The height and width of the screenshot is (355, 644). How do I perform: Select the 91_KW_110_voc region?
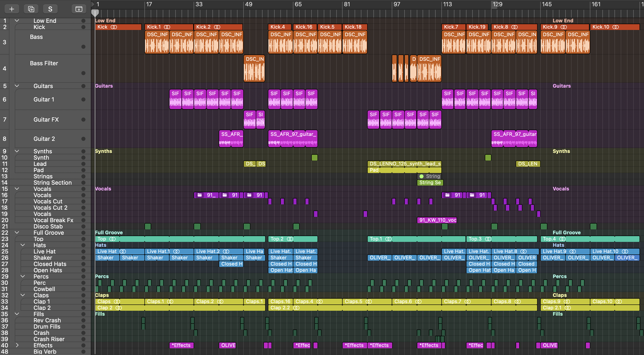[437, 220]
